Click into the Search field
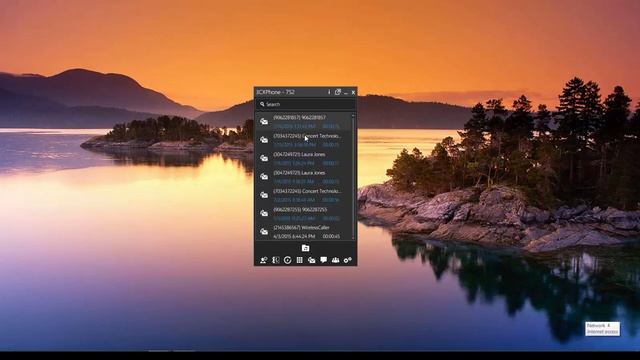Viewport: 640px width, 360px height. click(305, 104)
